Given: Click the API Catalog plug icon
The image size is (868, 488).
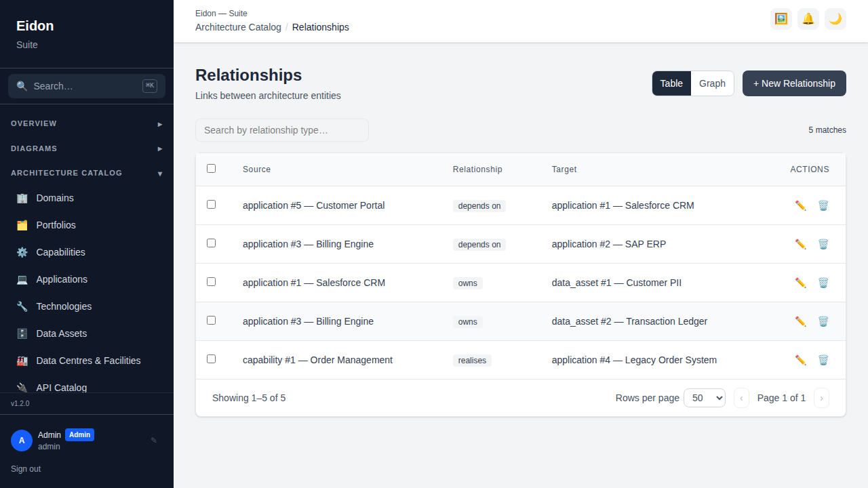Looking at the screenshot, I should click(x=22, y=388).
